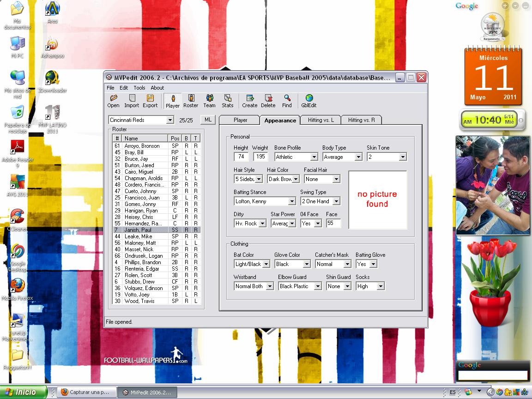Viewport: 532px width, 399px height.
Task: Click the ES language indicator
Action: pos(453,392)
